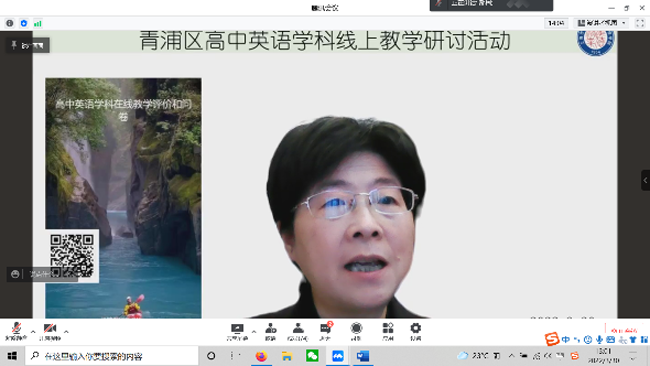
Task: Click the weather temperature widget in taskbar
Action: [x=473, y=356]
